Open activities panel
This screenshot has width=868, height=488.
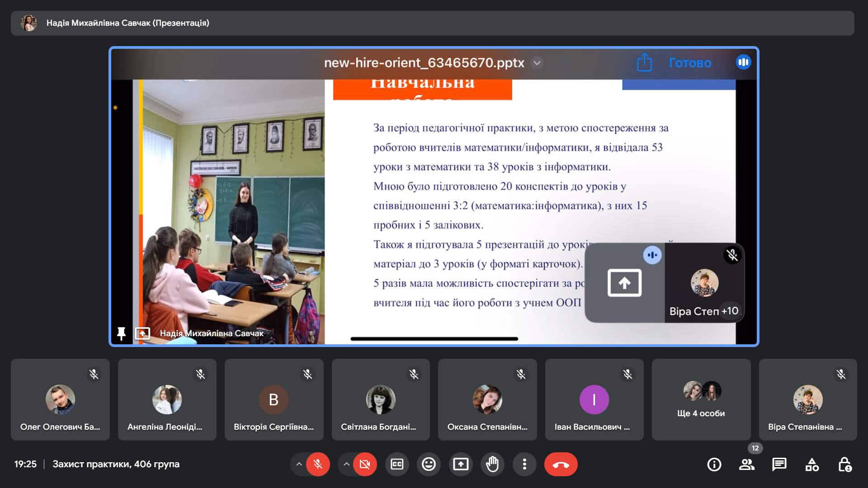[812, 464]
